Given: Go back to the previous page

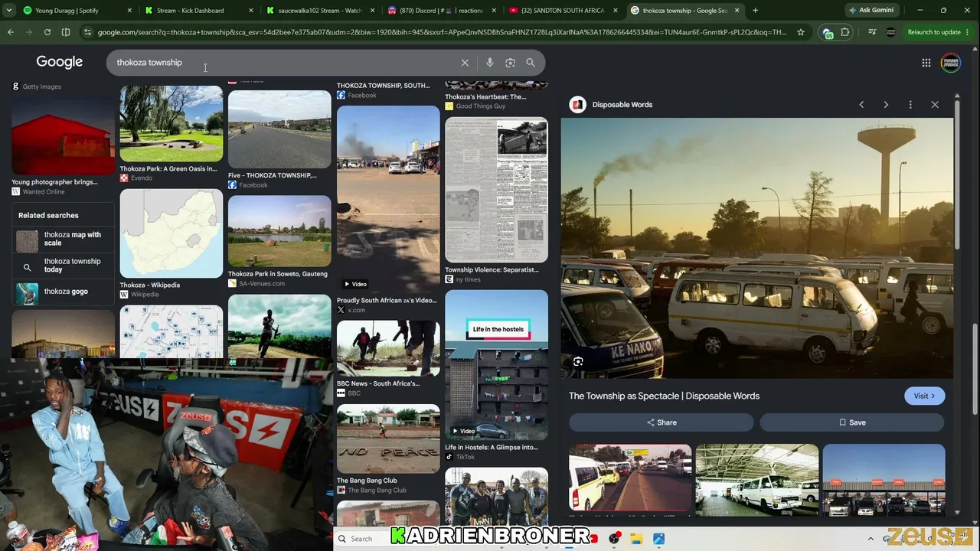Looking at the screenshot, I should (11, 32).
